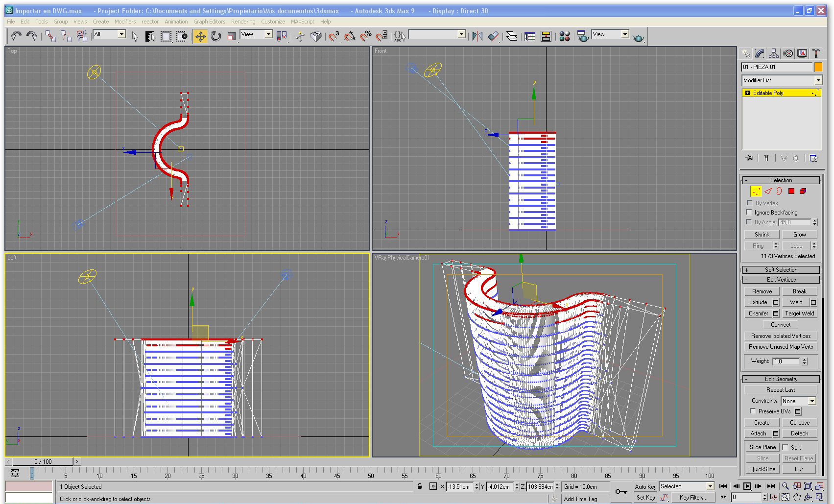The width and height of the screenshot is (834, 504).
Task: Open the Named Selection Sets dropdown
Action: coord(437,34)
